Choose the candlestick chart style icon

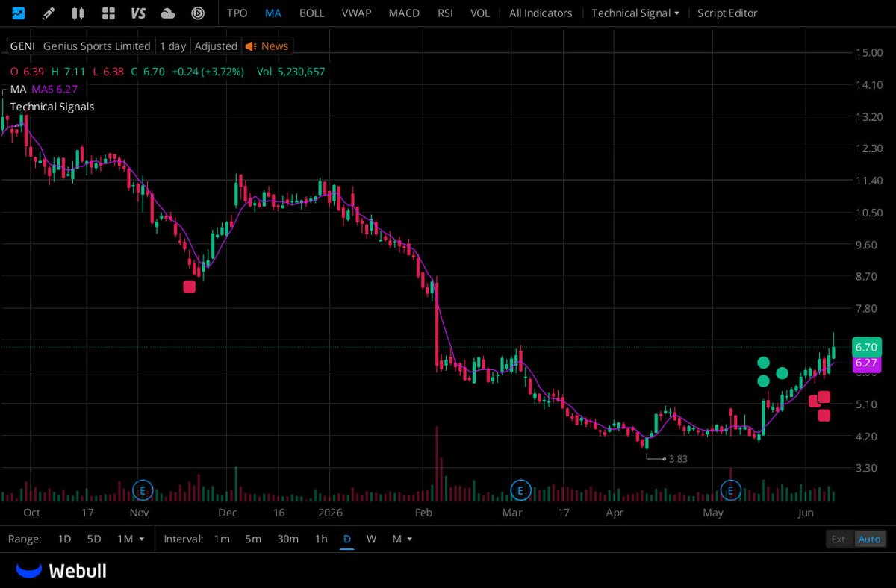point(78,13)
